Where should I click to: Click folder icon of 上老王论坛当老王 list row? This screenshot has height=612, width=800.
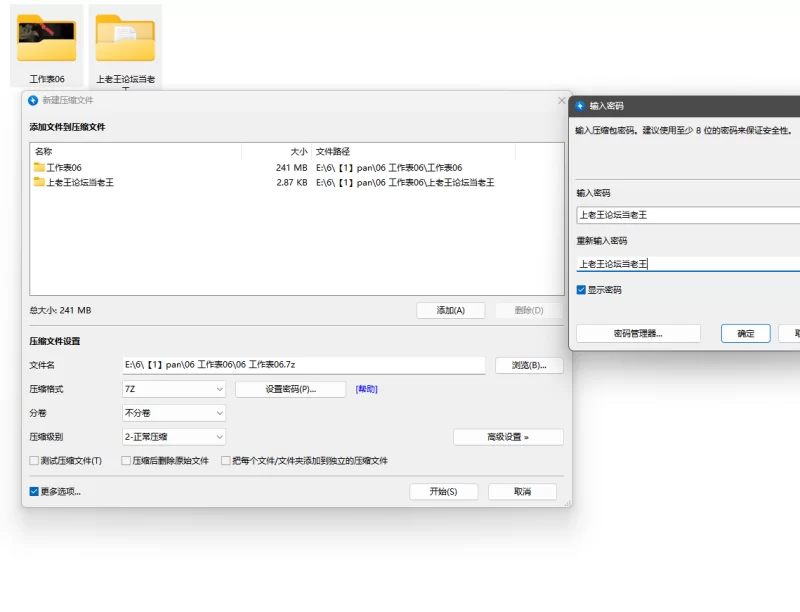[x=39, y=182]
